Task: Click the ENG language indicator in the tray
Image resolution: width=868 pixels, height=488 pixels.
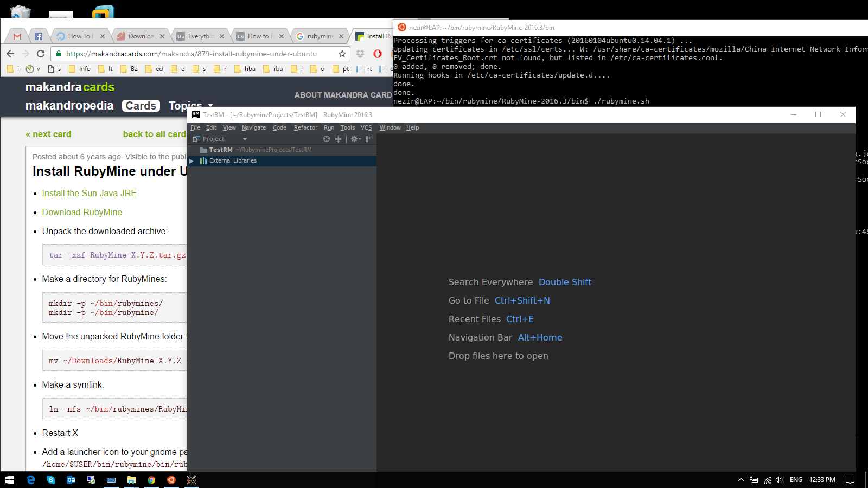Action: click(796, 480)
